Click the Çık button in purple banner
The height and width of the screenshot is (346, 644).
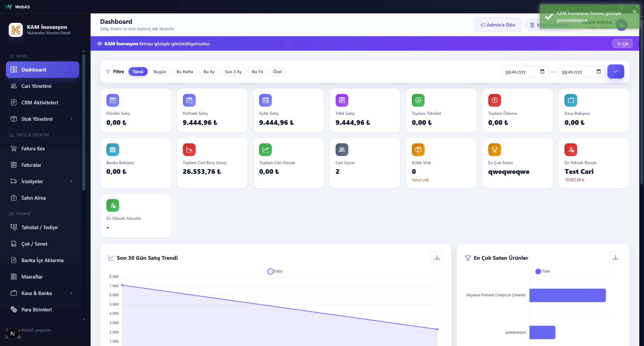[x=623, y=44]
